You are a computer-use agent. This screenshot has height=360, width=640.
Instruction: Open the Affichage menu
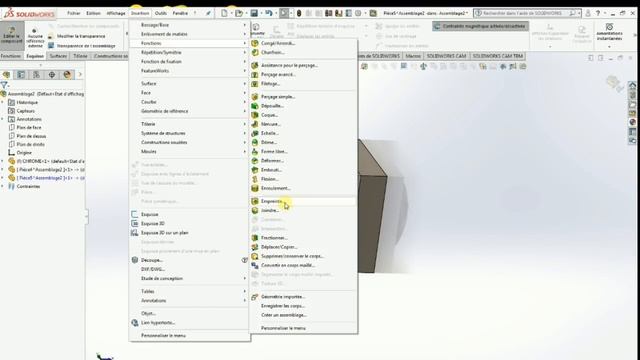[x=116, y=13]
